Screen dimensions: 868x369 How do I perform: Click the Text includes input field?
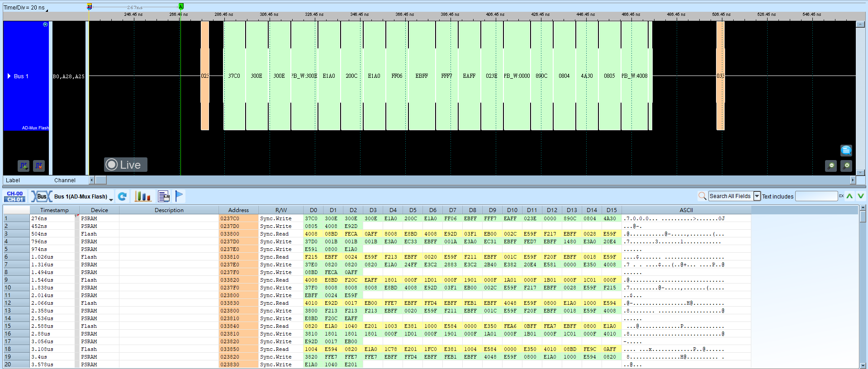[816, 196]
